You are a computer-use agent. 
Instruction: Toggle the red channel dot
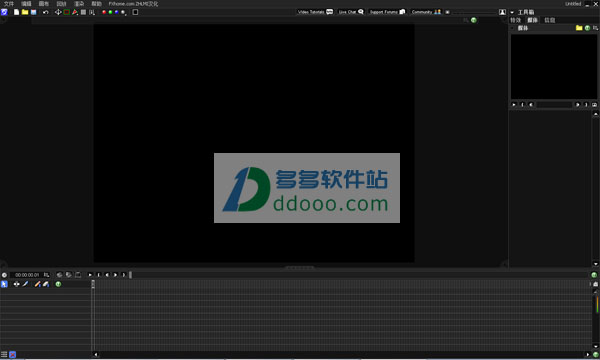point(104,12)
